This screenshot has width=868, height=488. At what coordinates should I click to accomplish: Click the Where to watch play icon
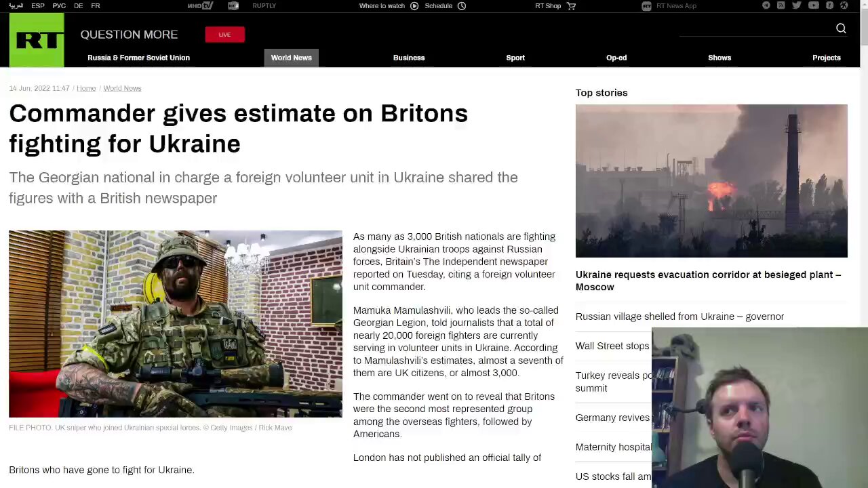tap(414, 5)
